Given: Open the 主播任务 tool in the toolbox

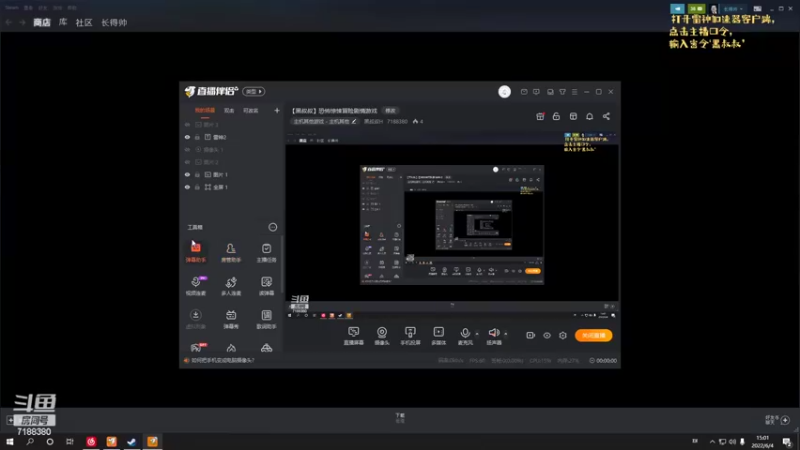Looking at the screenshot, I should tap(266, 252).
